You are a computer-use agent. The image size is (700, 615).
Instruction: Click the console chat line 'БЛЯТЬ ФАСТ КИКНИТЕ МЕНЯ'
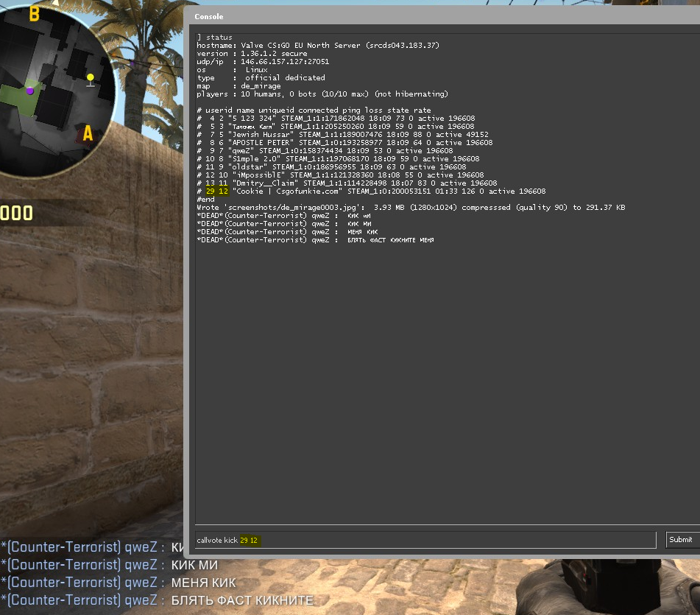(x=315, y=240)
